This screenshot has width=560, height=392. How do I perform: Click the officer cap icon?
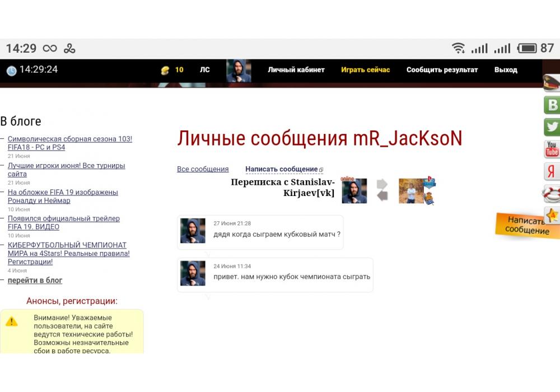(x=552, y=83)
